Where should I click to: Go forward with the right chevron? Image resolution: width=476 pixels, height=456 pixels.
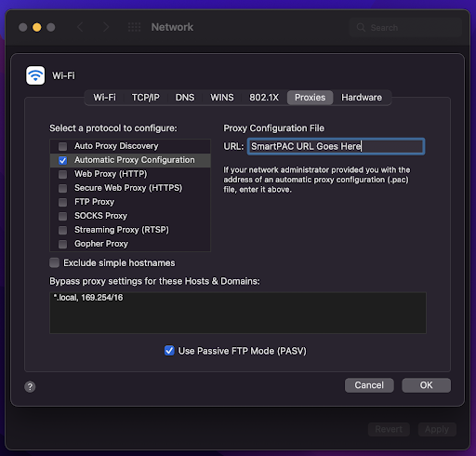(x=106, y=27)
